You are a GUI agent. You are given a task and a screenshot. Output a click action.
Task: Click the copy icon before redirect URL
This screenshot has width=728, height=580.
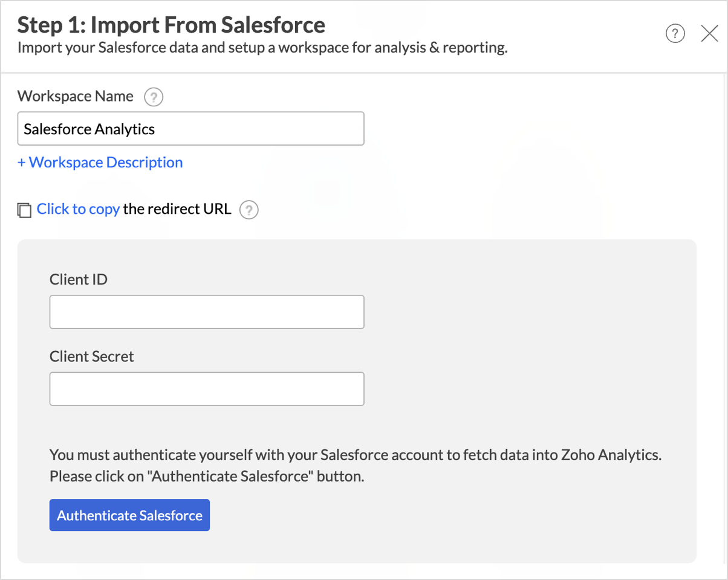point(24,210)
